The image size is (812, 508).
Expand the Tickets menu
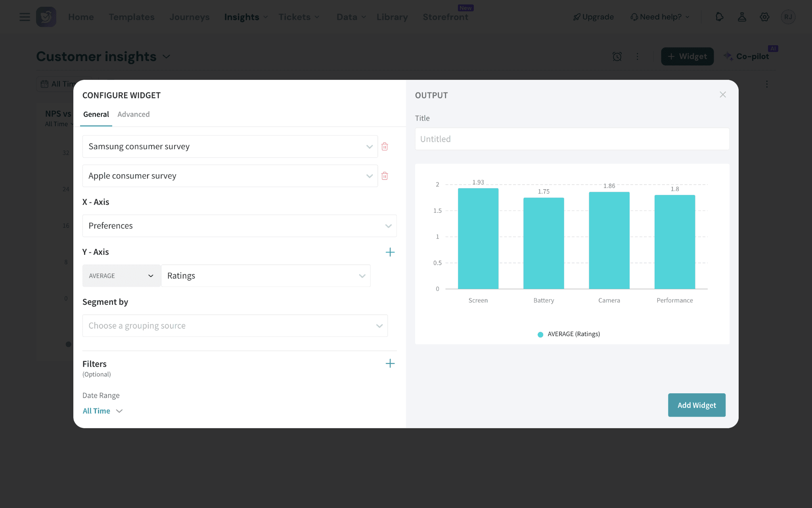[299, 17]
